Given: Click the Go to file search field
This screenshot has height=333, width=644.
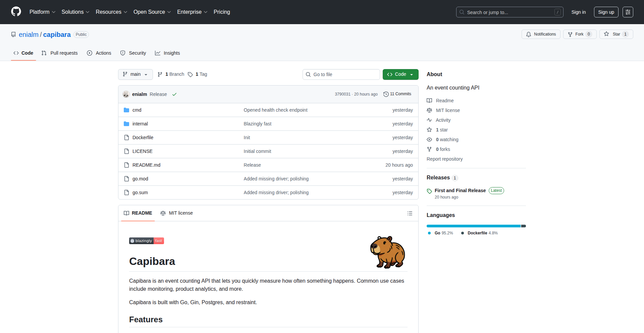Looking at the screenshot, I should [x=341, y=74].
